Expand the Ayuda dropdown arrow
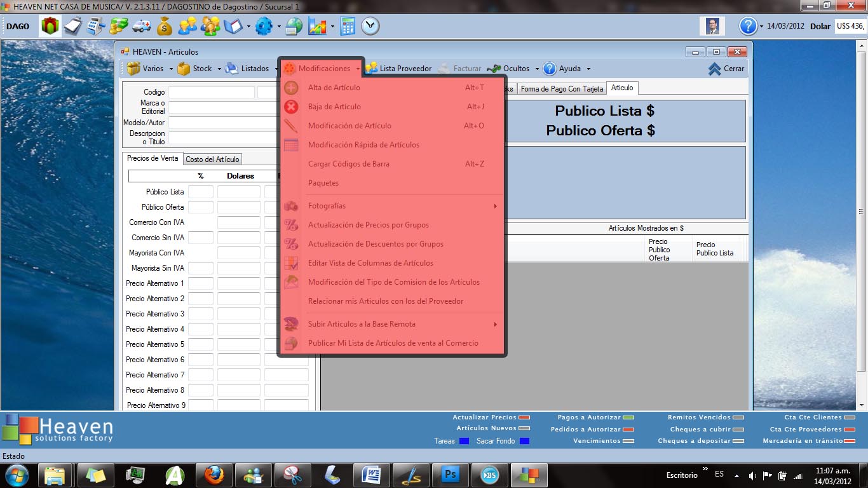Viewport: 868px width, 488px height. 588,69
